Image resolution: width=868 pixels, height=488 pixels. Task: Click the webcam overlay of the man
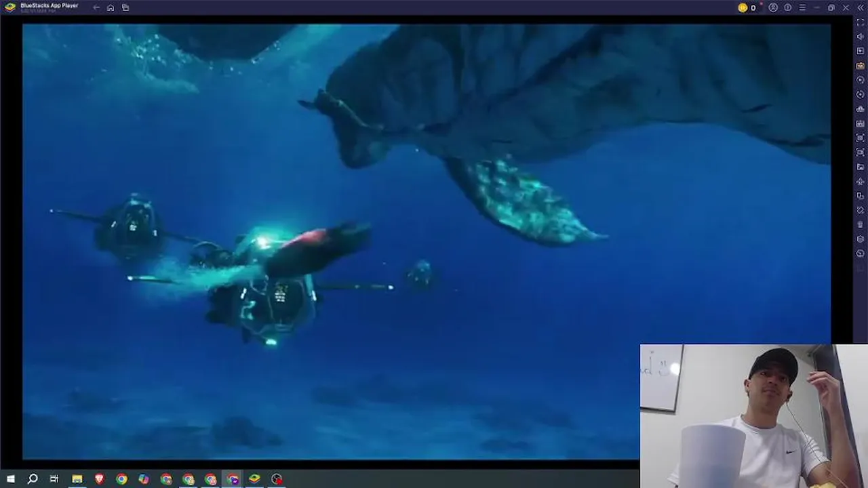point(753,416)
